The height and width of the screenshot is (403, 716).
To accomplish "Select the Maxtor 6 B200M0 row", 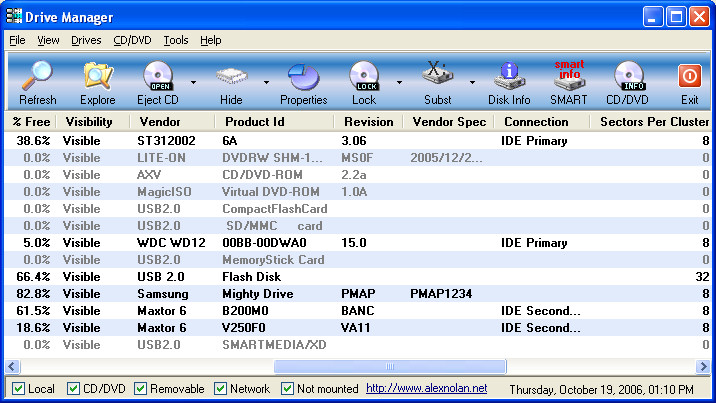I will pos(358,311).
